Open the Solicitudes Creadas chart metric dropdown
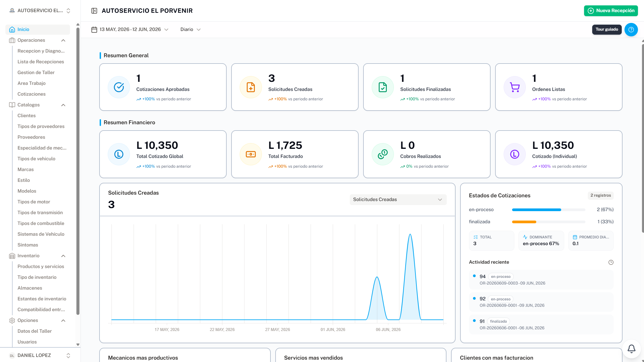 point(398,200)
